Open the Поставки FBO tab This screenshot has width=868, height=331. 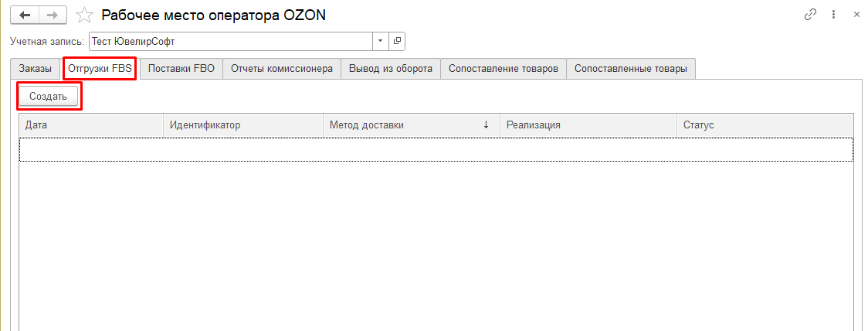[x=181, y=69]
